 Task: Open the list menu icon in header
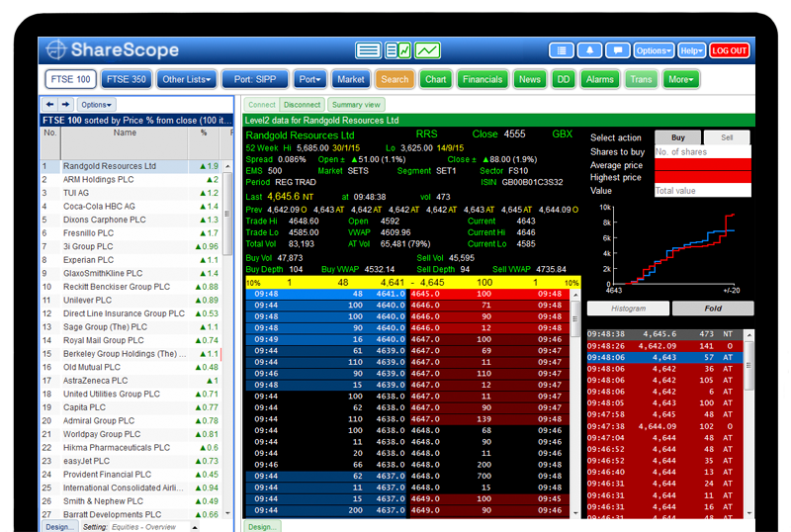pos(562,50)
